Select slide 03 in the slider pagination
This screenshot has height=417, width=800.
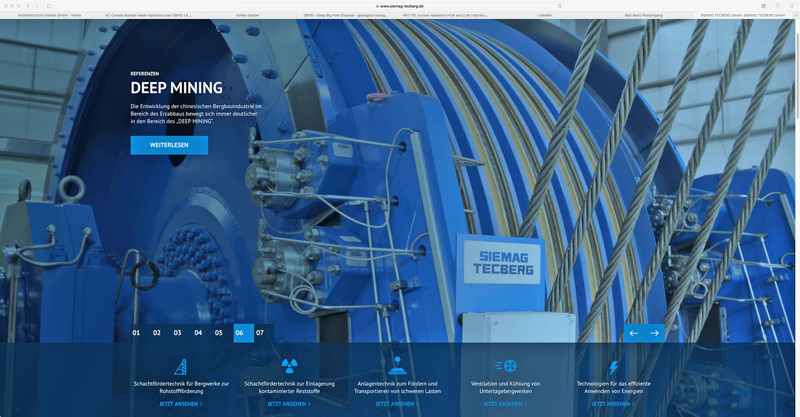pyautogui.click(x=177, y=332)
